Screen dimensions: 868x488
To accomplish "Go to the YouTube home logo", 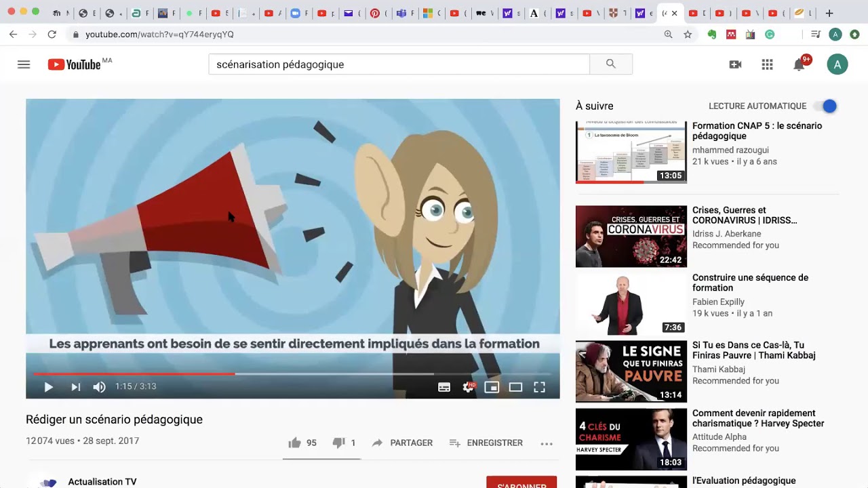I will (75, 64).
